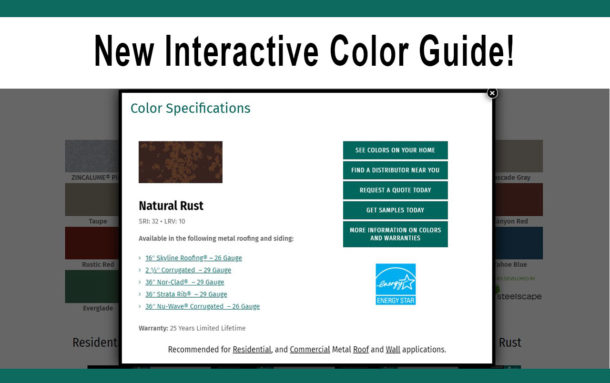Select the Everglade color swatch

[93, 286]
